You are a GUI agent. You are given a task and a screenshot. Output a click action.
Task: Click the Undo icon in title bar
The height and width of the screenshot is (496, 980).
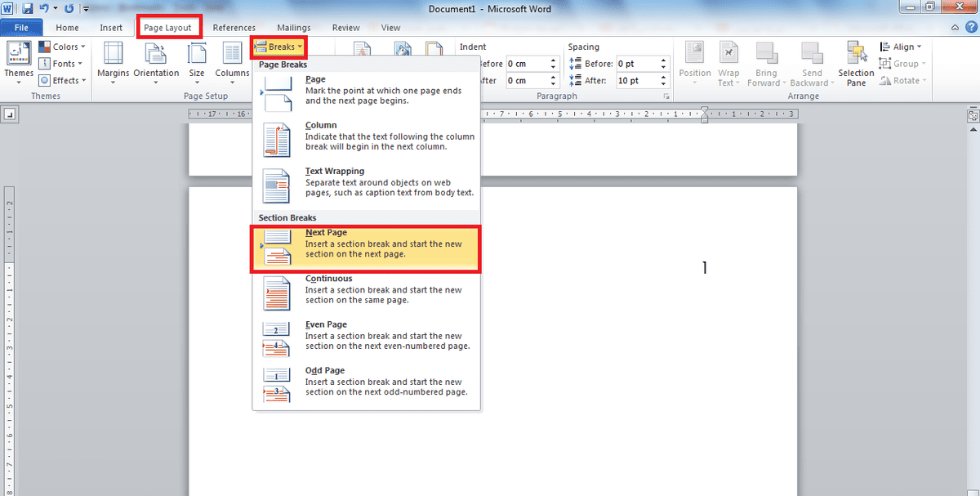tap(44, 9)
